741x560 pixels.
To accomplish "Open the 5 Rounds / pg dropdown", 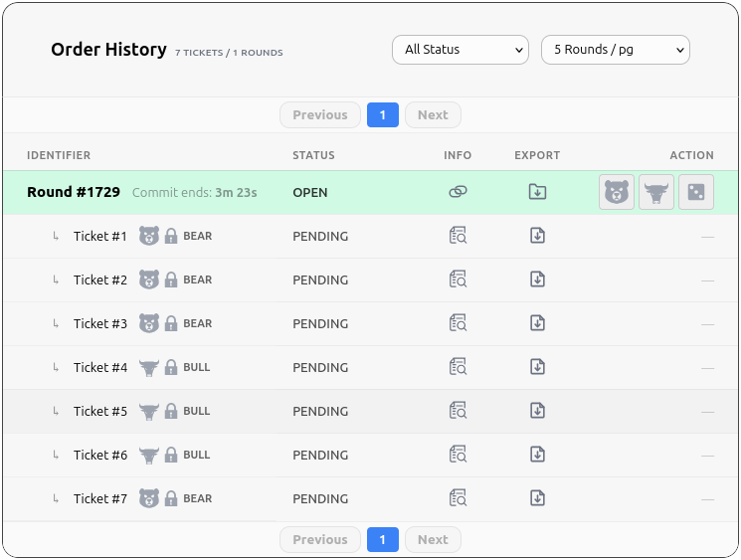I will pos(615,50).
